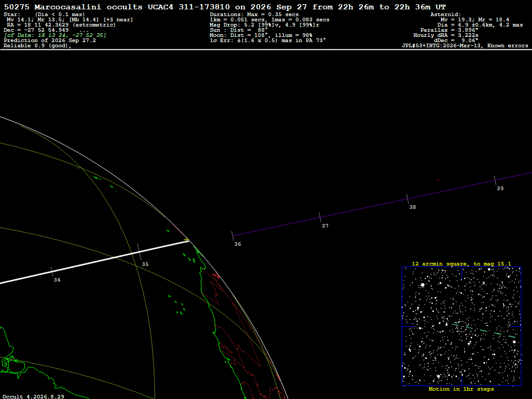Click the JPL#53+INTG orbit source text
The image size is (532, 399).
pyautogui.click(x=465, y=46)
